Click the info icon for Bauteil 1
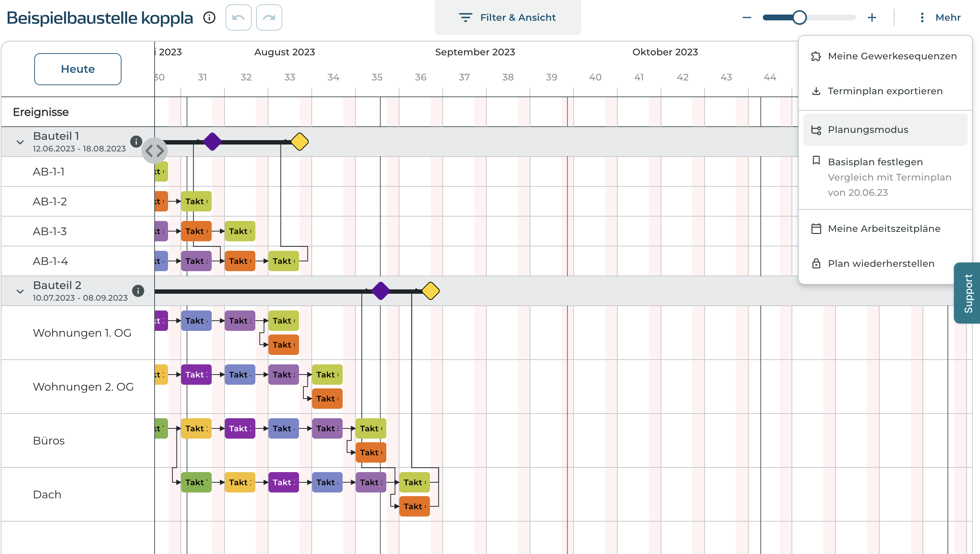The image size is (980, 554). (136, 142)
